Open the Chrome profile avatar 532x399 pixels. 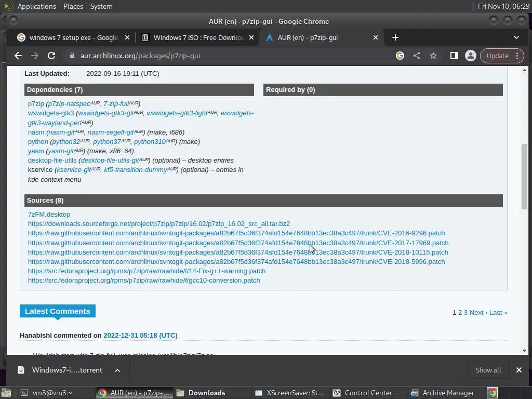click(471, 56)
